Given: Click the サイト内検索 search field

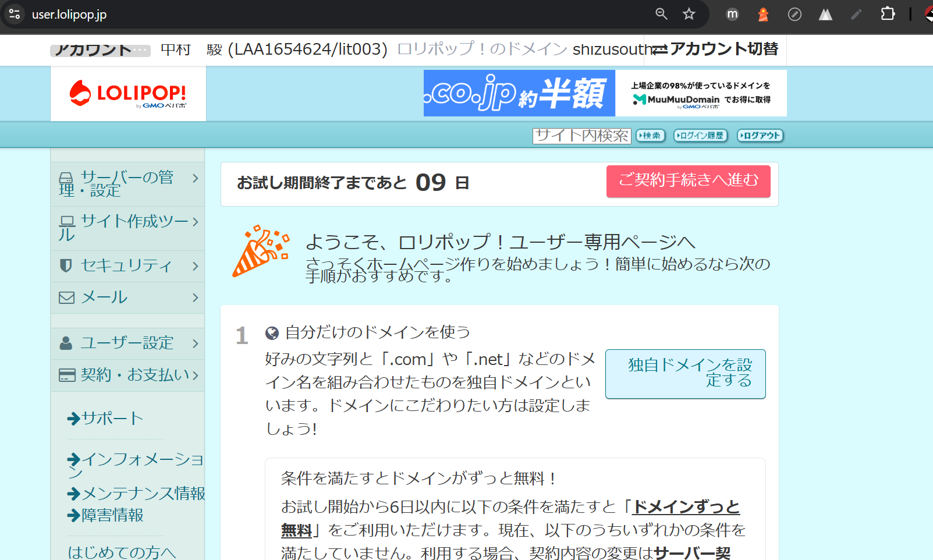Looking at the screenshot, I should [x=581, y=136].
